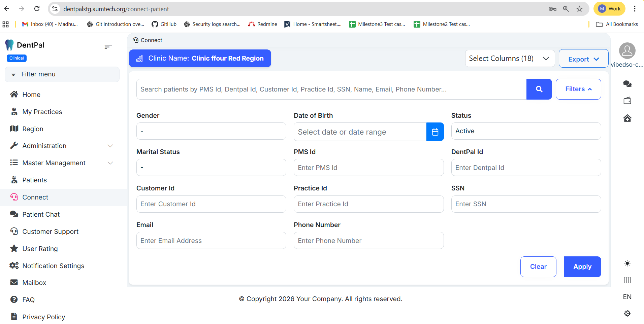The width and height of the screenshot is (644, 324).
Task: Open the settings gear icon
Action: tap(627, 314)
